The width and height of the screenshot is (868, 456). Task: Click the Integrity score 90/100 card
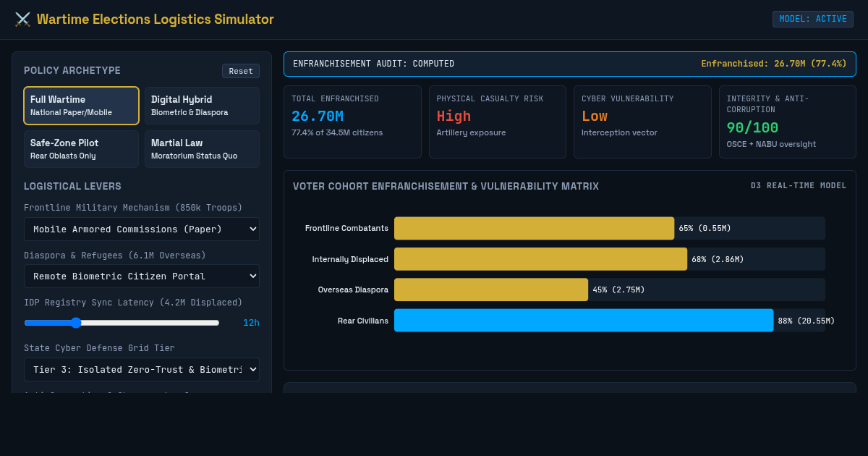coord(788,122)
